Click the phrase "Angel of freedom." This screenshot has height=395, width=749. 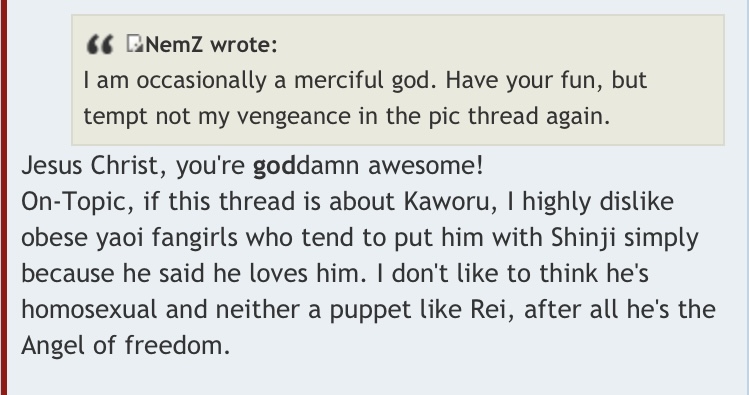[x=126, y=345]
